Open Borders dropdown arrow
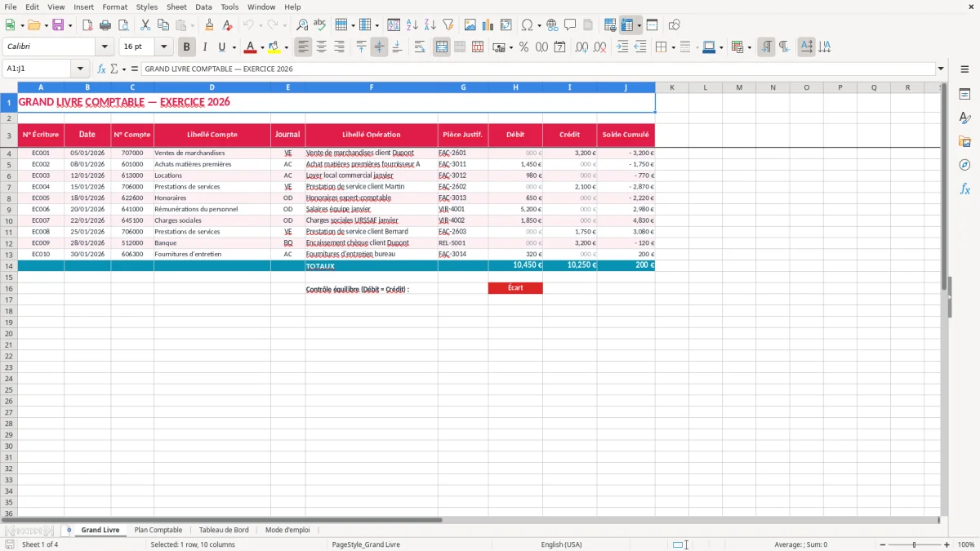The height and width of the screenshot is (551, 980). 673,47
